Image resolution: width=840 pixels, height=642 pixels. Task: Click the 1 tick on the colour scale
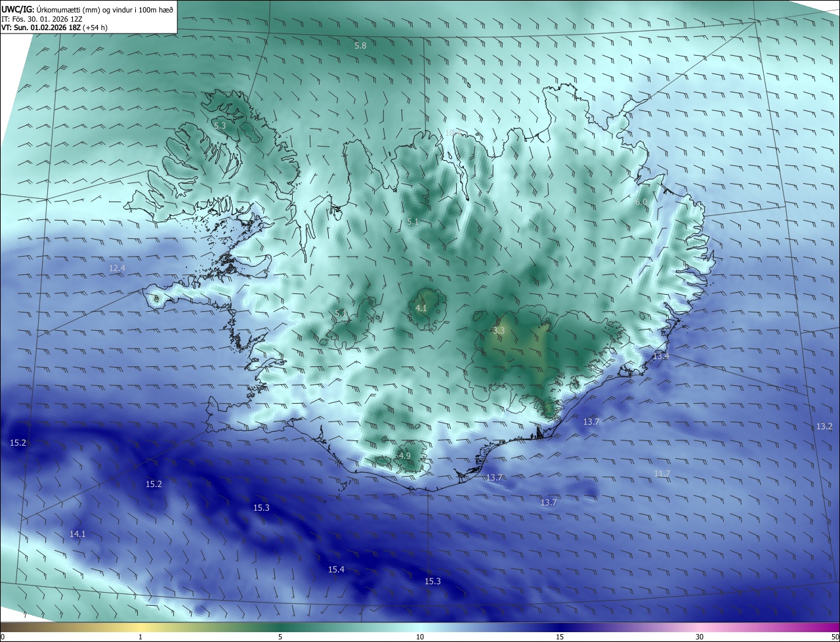point(140,637)
